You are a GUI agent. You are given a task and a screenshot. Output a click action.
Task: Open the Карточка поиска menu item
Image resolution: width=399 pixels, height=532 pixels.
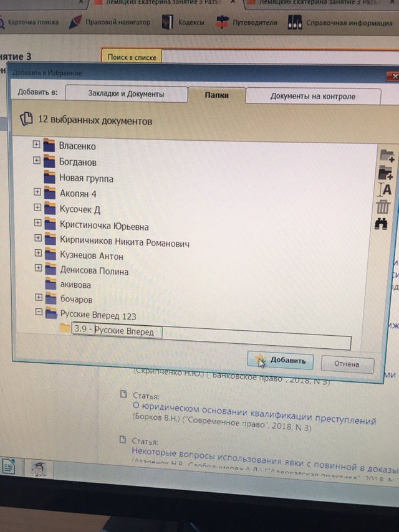(33, 22)
